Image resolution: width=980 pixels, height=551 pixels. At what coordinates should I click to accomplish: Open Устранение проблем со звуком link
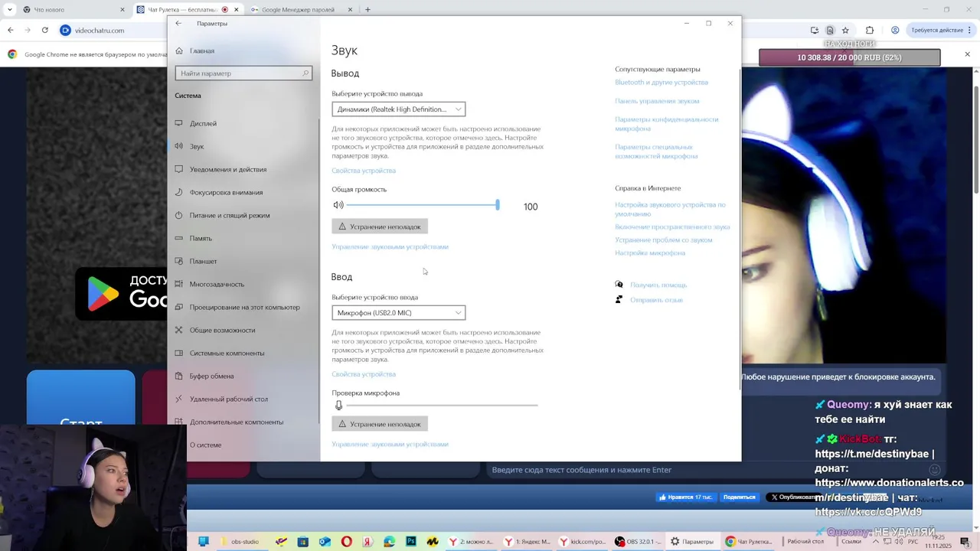click(x=664, y=240)
